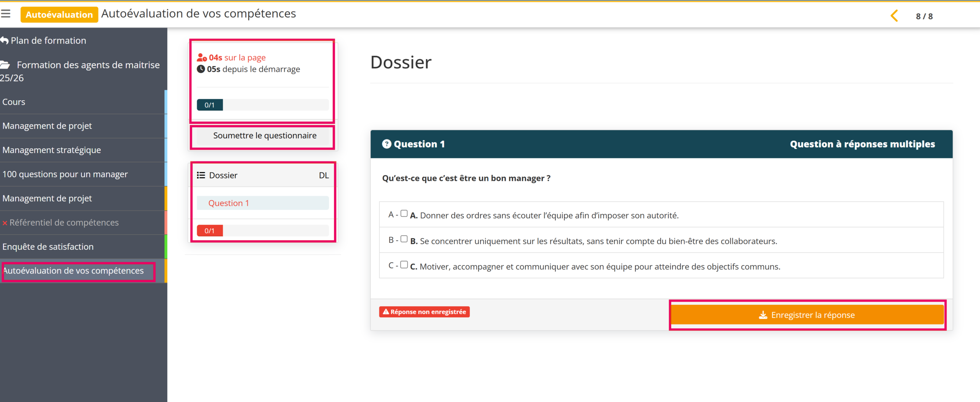Open the hamburger menu icon
Screen dimensions: 980x402
[x=5, y=14]
